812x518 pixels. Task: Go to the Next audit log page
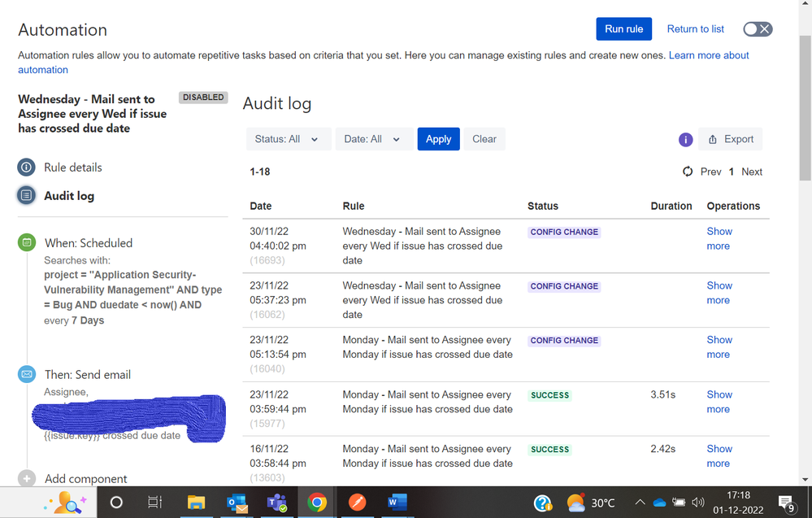click(751, 172)
